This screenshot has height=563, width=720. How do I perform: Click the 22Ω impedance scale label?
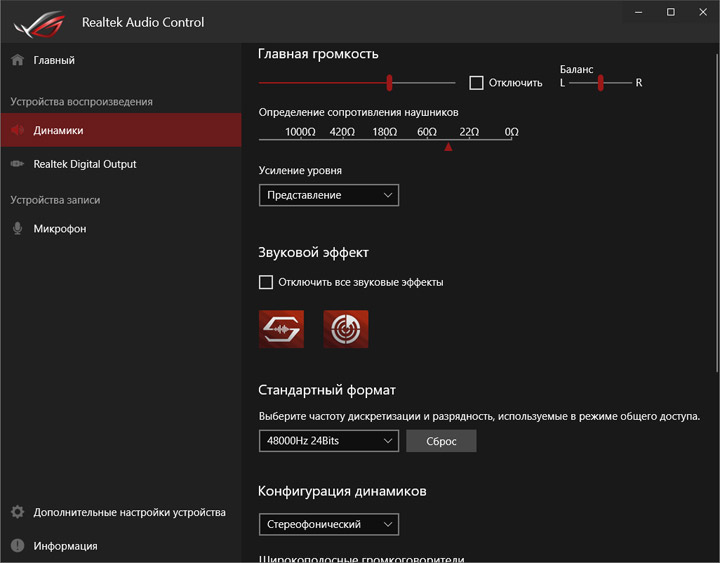click(x=469, y=132)
